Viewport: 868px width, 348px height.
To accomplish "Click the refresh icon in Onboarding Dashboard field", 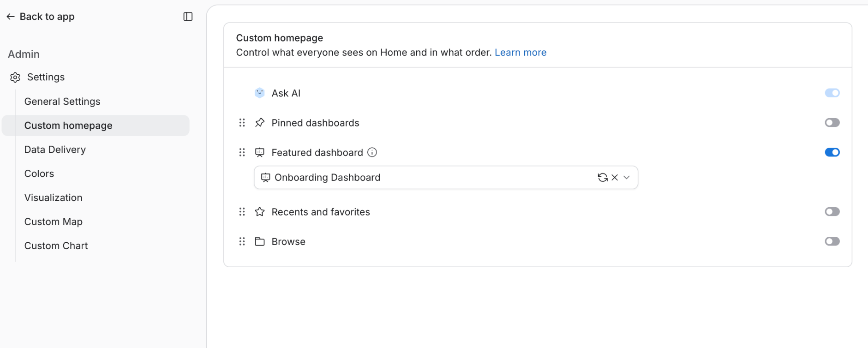I will coord(603,177).
